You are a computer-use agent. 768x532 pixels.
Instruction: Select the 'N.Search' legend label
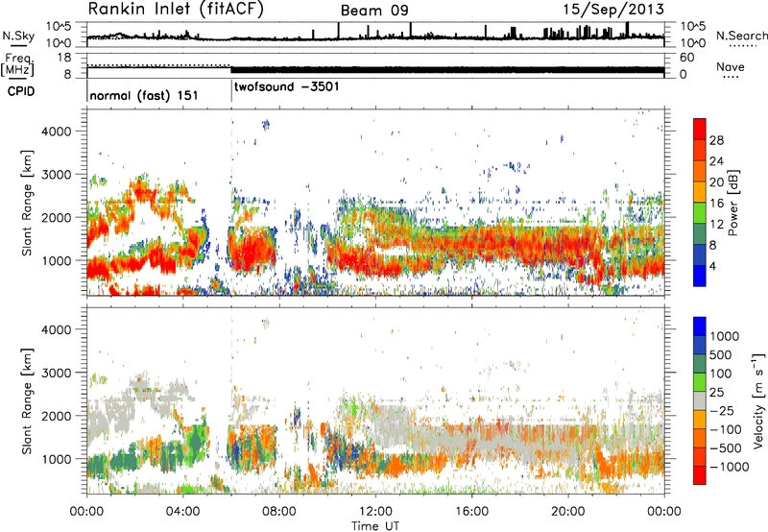741,36
